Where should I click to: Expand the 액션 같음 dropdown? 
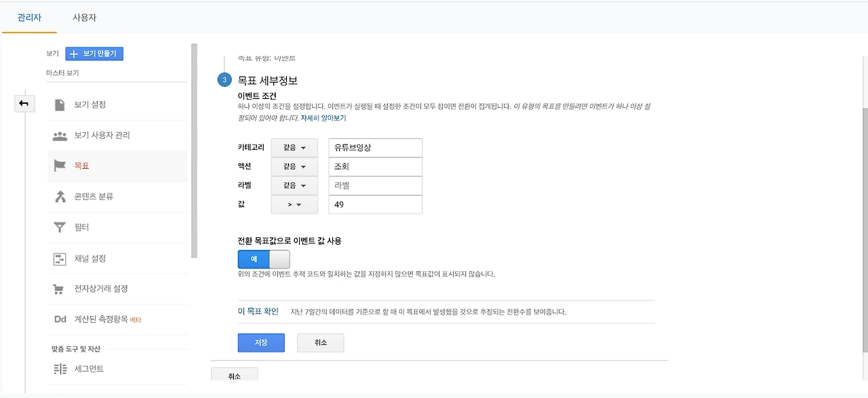click(294, 167)
